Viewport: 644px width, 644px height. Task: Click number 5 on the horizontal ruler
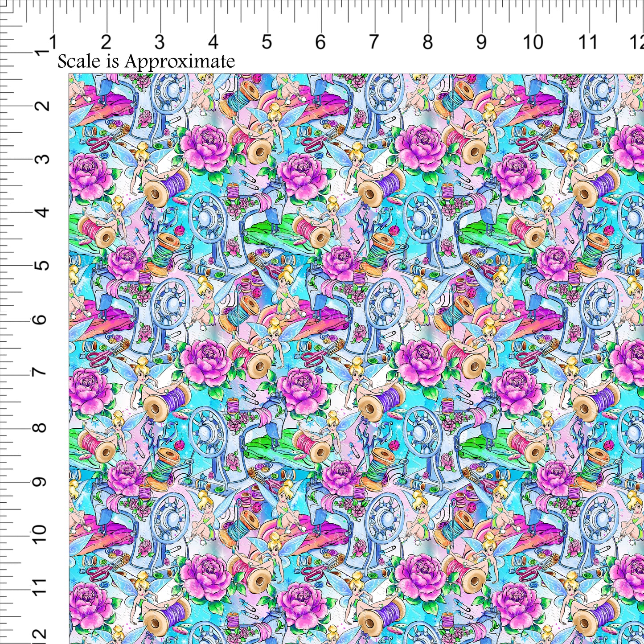tap(267, 42)
